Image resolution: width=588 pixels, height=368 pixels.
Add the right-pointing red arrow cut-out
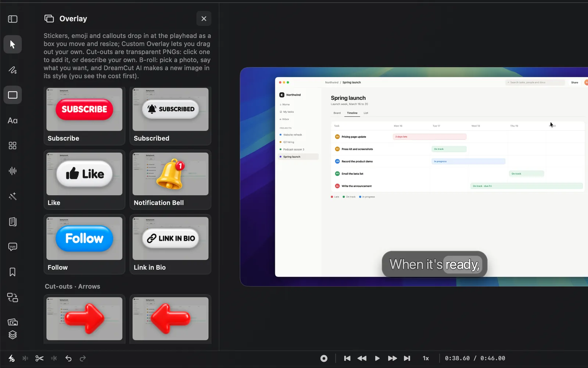click(85, 319)
